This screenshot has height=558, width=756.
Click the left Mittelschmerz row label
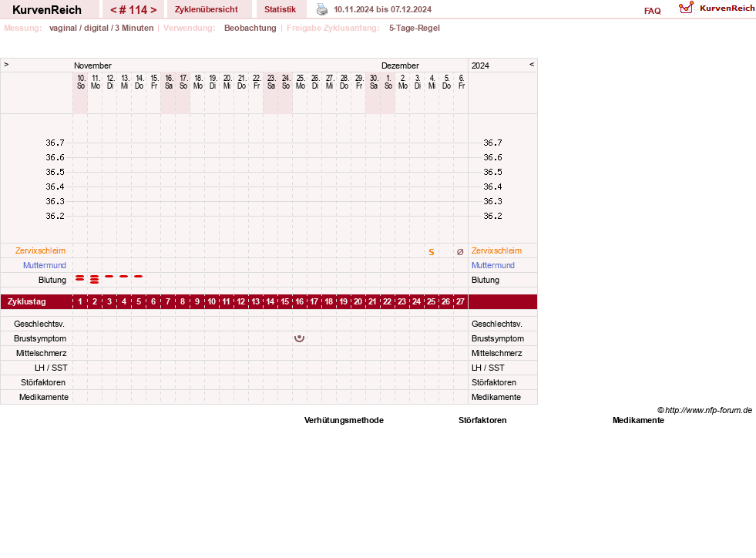coord(41,353)
